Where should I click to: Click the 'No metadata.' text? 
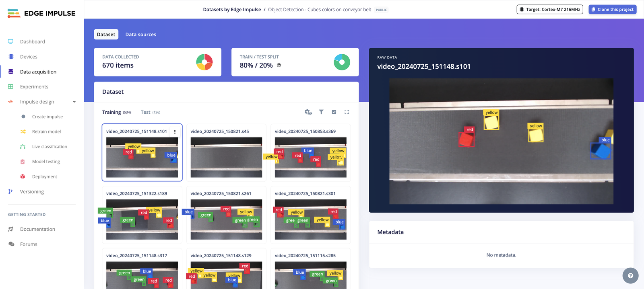click(501, 255)
